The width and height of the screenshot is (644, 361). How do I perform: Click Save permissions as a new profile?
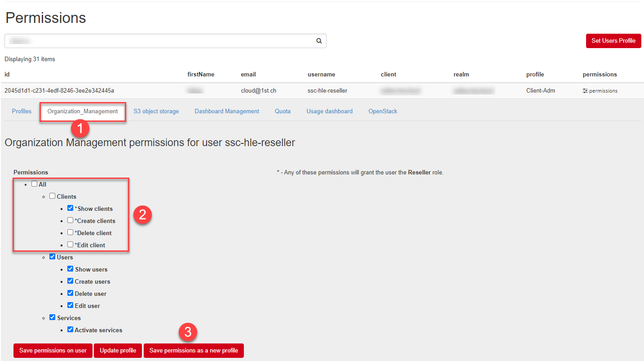(x=194, y=351)
